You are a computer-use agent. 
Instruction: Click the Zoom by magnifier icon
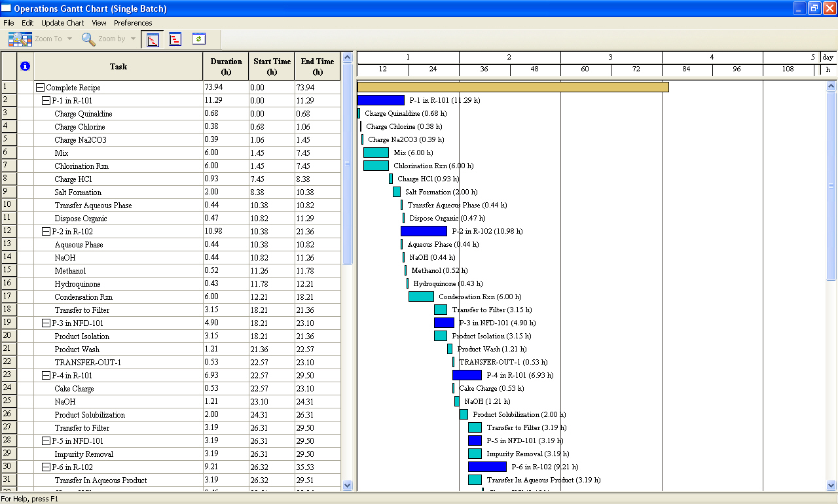click(x=88, y=39)
